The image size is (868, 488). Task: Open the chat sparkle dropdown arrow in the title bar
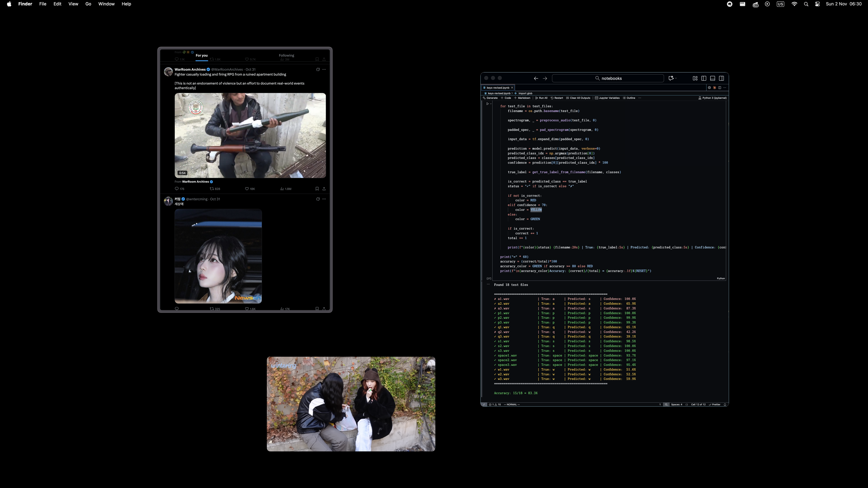676,78
